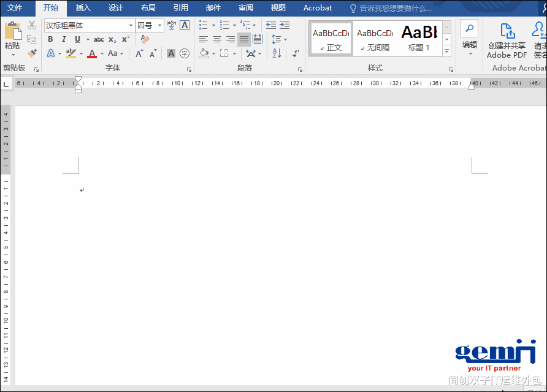Viewport: 547px width, 392px height.
Task: Click the bullet list icon
Action: (x=204, y=25)
